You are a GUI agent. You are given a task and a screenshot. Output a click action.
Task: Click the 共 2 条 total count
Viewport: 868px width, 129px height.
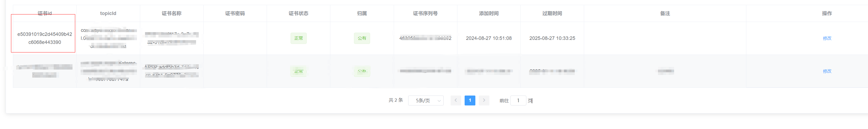[x=396, y=100]
